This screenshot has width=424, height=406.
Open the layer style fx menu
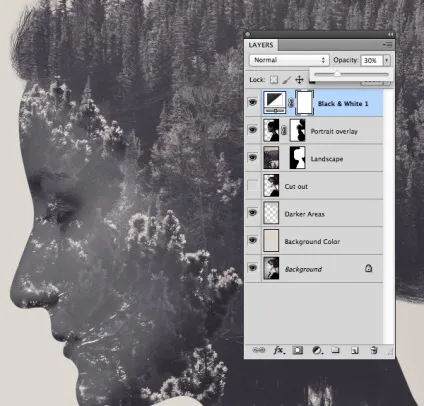point(279,350)
